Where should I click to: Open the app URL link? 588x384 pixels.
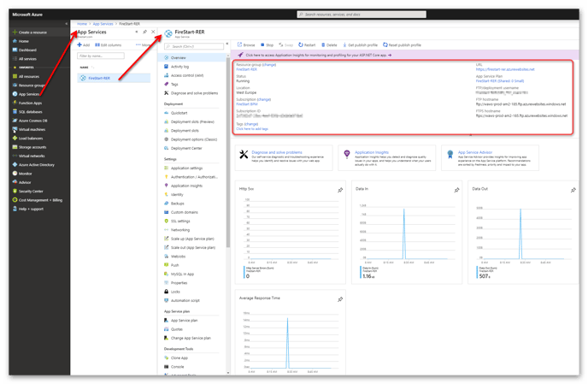click(505, 69)
